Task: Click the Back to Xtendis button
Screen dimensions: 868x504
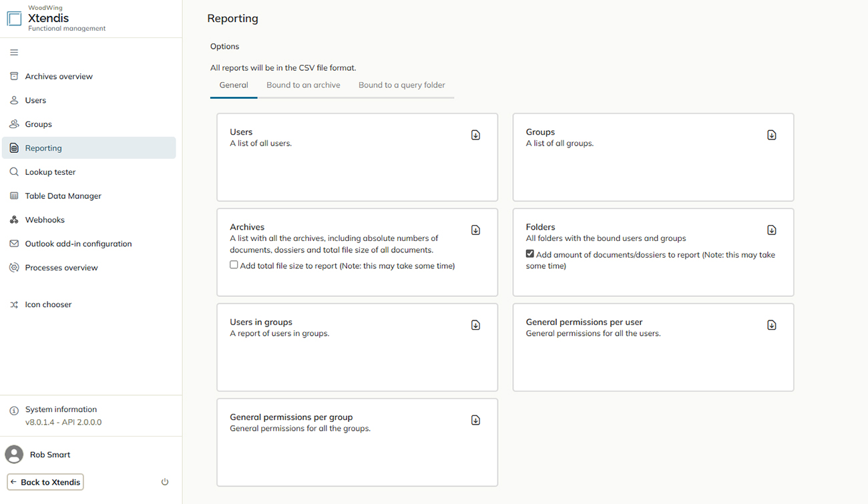Action: tap(45, 482)
